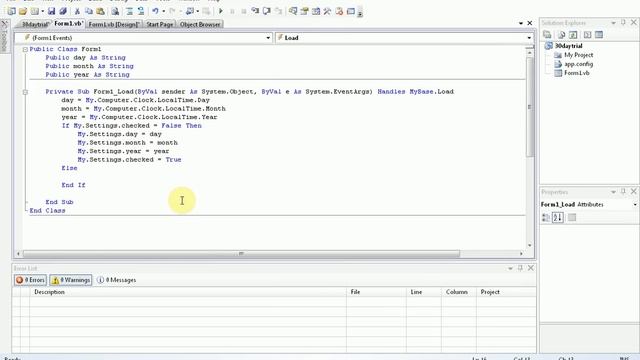Viewport: 640px width, 360px height.
Task: Toggle the 0 Warnings filter button
Action: click(71, 280)
